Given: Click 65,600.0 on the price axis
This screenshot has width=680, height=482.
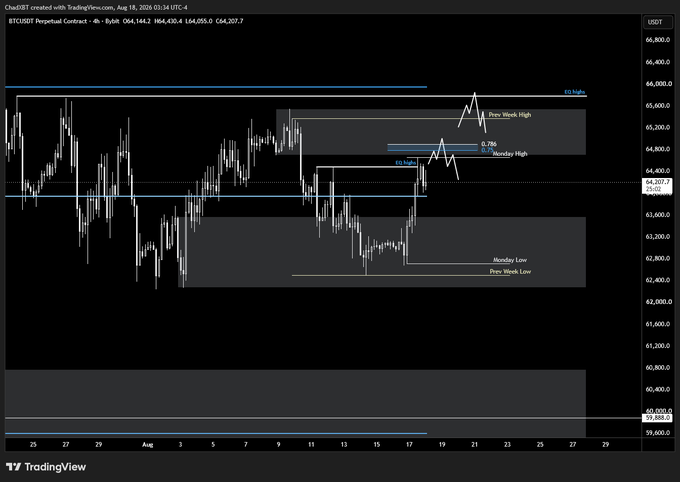Looking at the screenshot, I should (657, 105).
